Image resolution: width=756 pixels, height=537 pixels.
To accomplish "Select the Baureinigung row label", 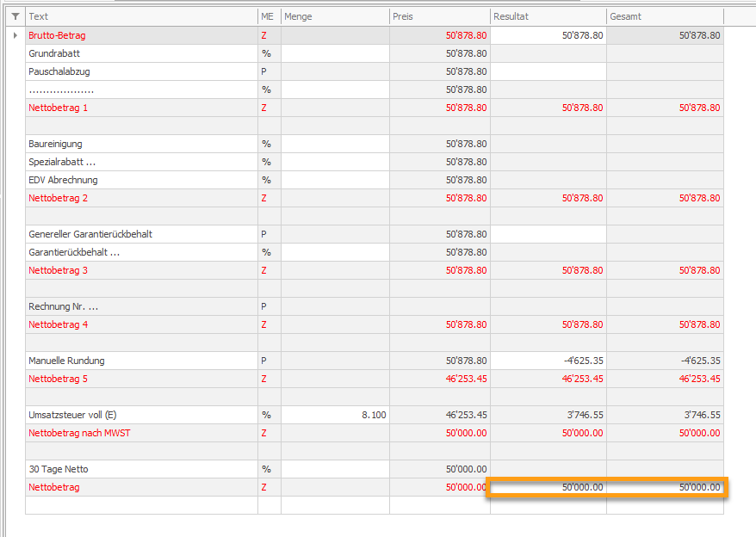I will coord(141,144).
